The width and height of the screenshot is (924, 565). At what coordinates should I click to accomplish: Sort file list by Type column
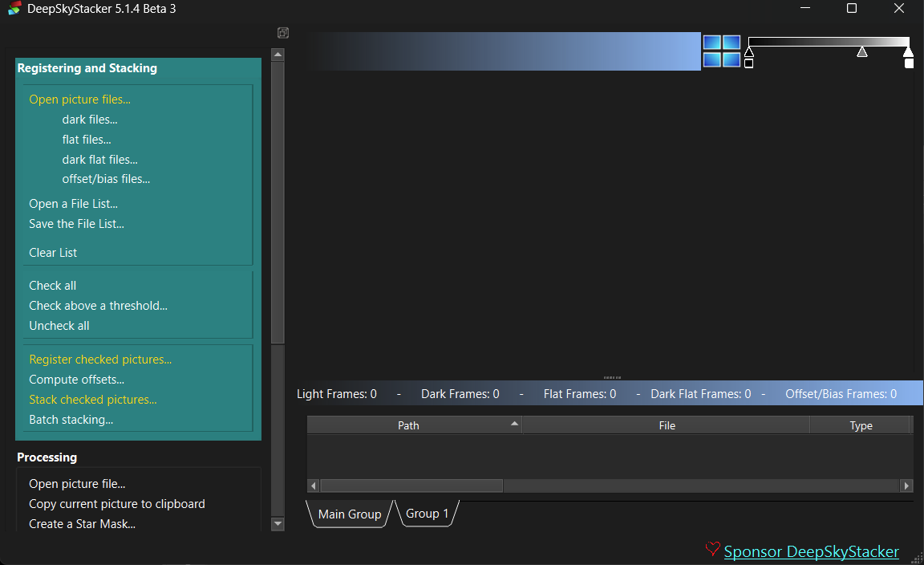click(861, 426)
